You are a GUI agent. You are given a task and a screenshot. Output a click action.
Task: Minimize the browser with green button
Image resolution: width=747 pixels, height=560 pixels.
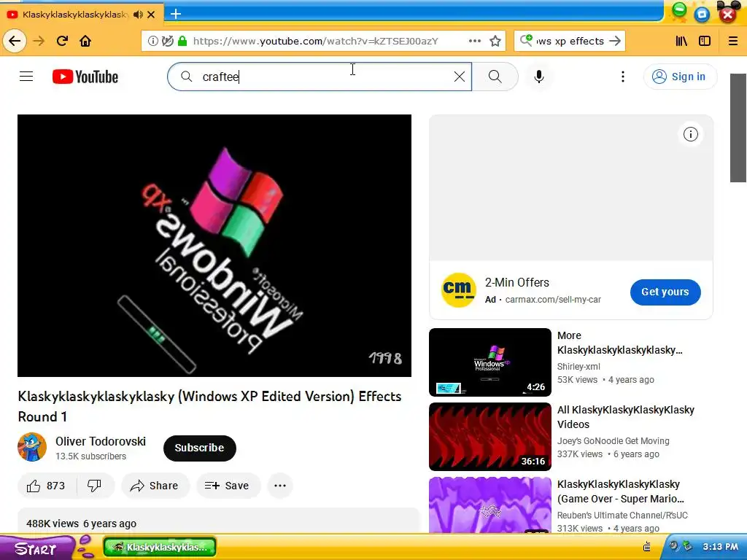pos(679,9)
